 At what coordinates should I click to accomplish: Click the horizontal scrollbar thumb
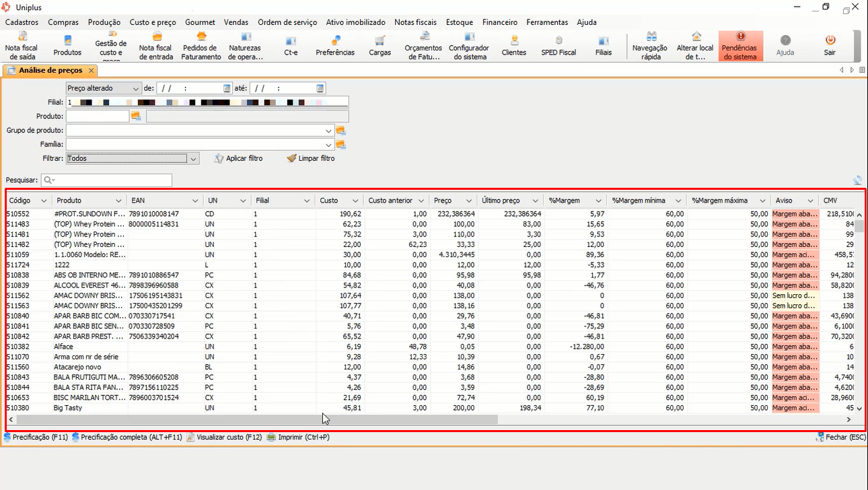pyautogui.click(x=257, y=419)
